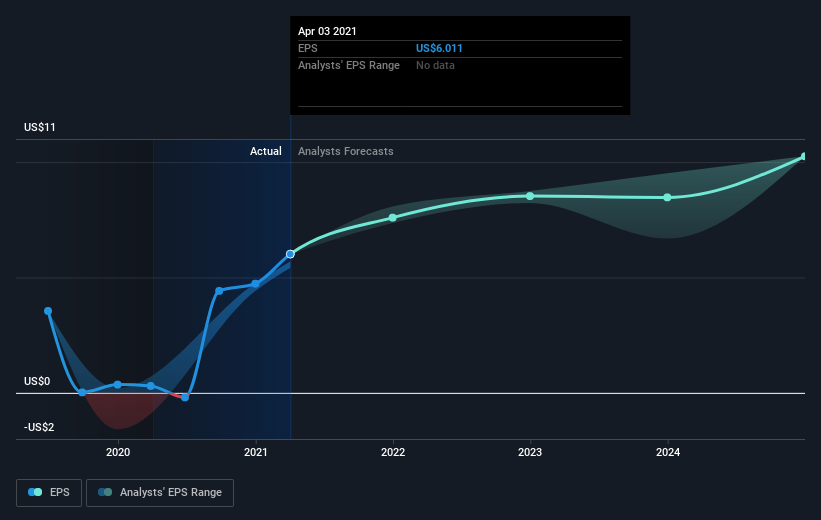This screenshot has width=821, height=520.
Task: Click the 2020 x-axis label
Action: click(118, 452)
